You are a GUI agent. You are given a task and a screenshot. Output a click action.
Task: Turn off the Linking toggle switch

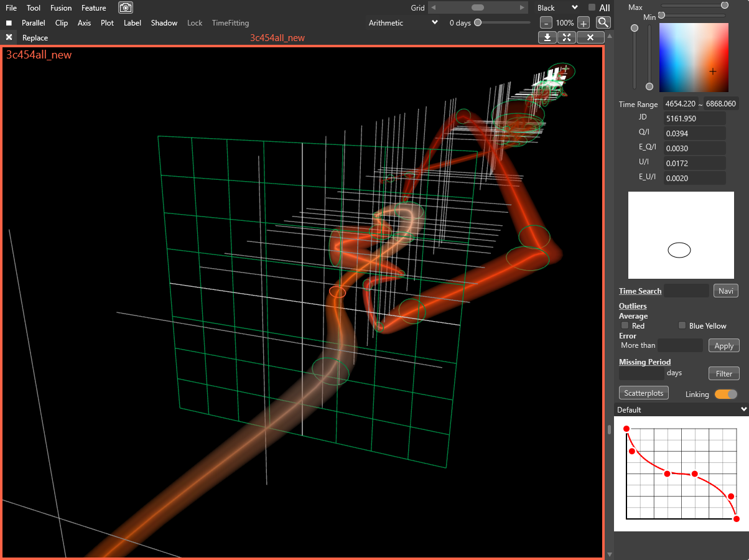click(x=725, y=394)
